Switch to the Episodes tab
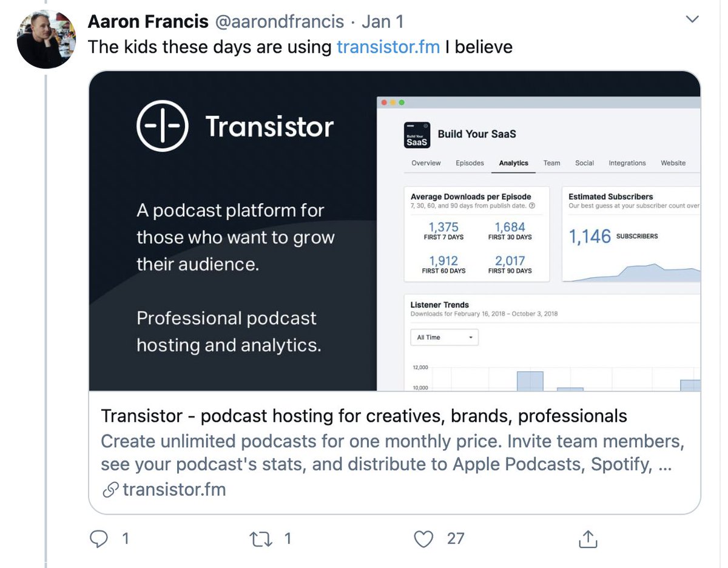Screen dimensions: 728x568 point(470,163)
